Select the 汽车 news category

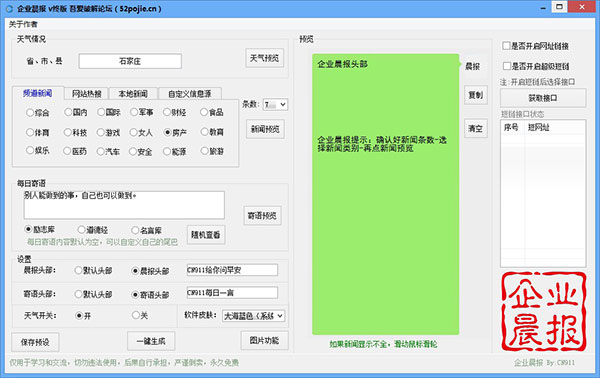pos(109,152)
